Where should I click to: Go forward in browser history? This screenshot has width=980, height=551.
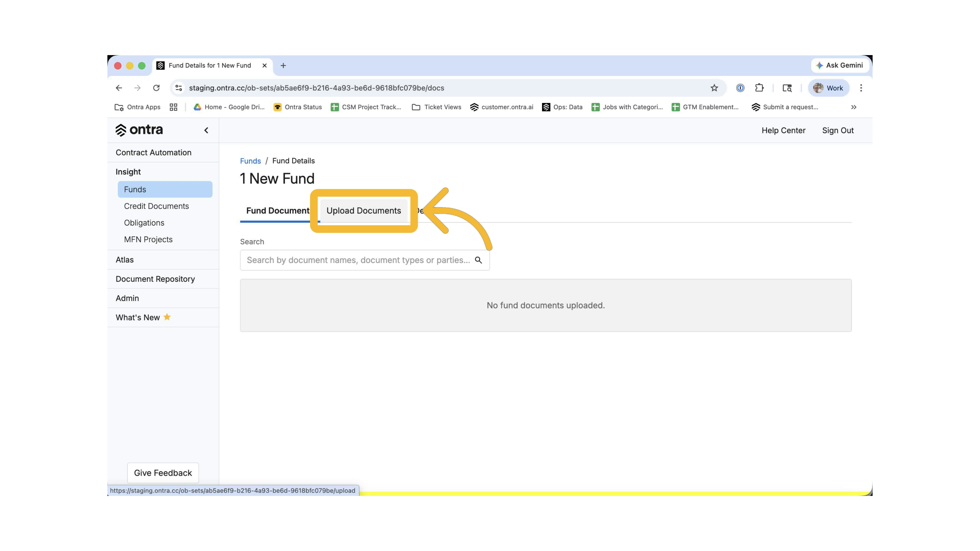click(137, 88)
